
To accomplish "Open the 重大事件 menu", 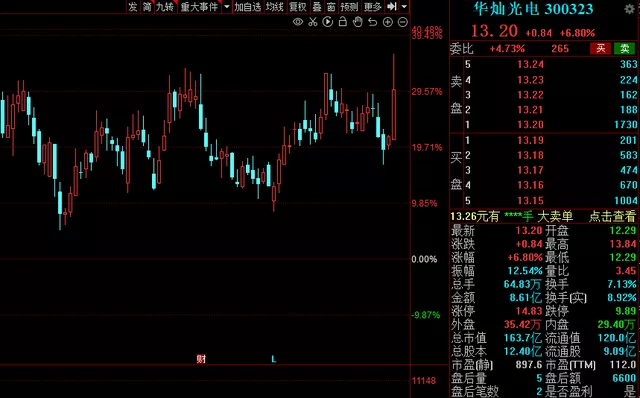I will (200, 7).
